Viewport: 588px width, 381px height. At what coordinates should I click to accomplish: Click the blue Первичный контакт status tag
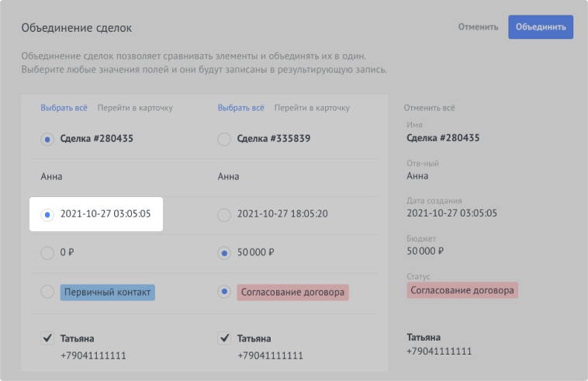tap(108, 292)
